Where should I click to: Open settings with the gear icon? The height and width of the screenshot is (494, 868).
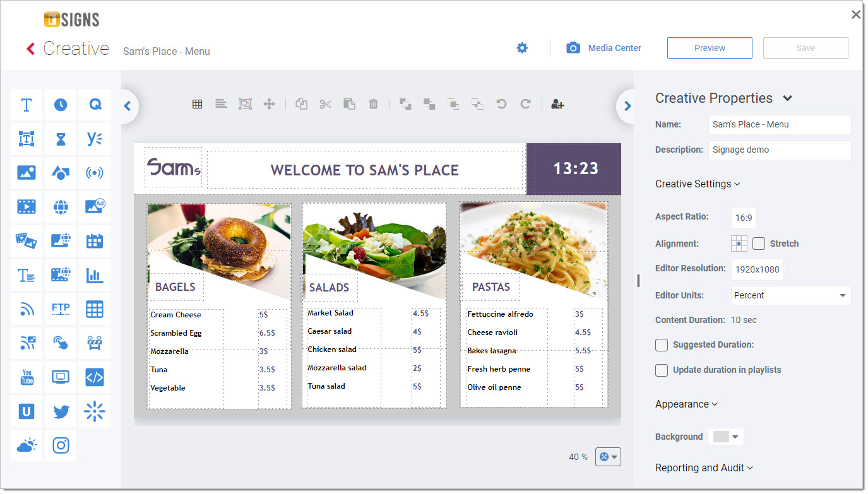(x=522, y=48)
